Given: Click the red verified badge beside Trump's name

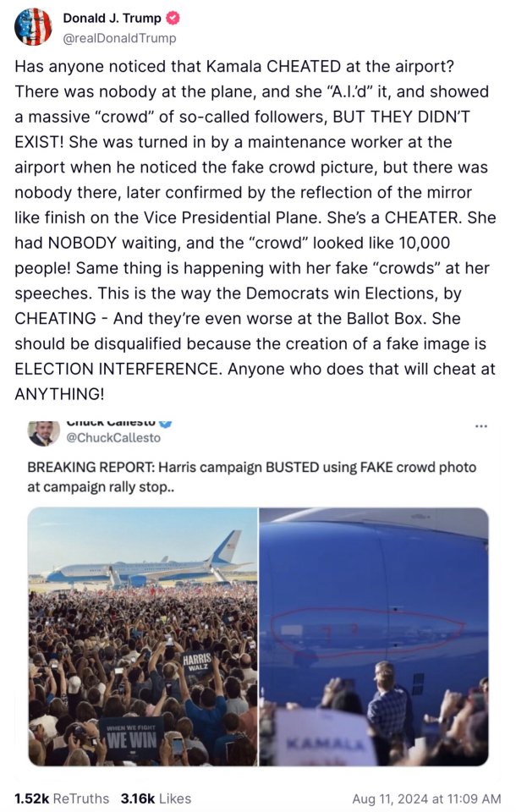Looking at the screenshot, I should click(172, 19).
